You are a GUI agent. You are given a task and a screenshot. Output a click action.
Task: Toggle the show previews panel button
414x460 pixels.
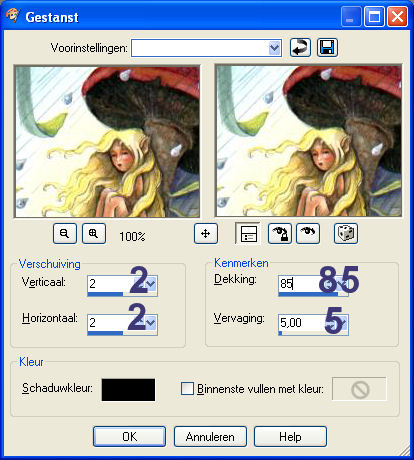[248, 234]
